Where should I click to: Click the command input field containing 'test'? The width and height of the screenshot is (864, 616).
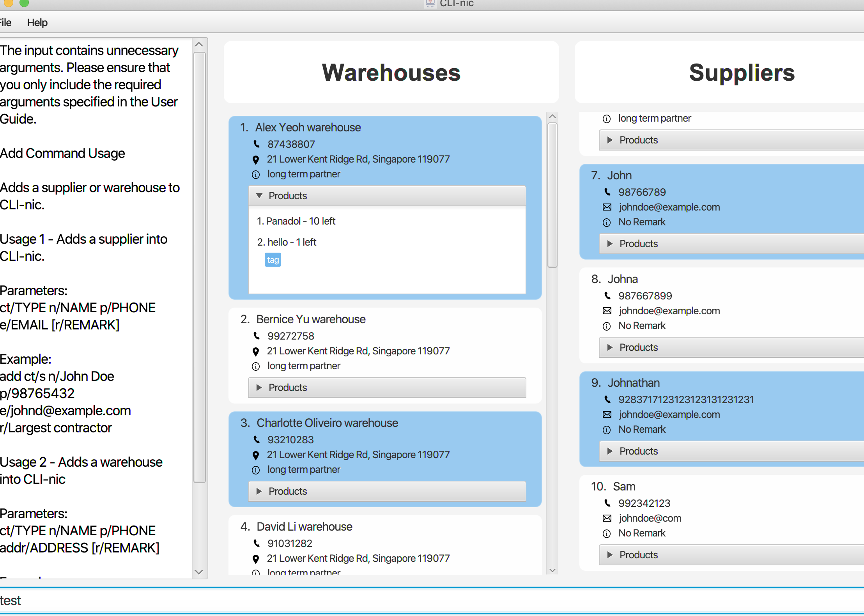tap(429, 600)
